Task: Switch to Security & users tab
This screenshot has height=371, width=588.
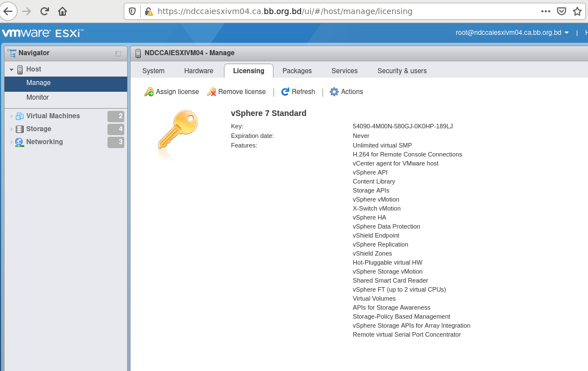Action: [402, 71]
